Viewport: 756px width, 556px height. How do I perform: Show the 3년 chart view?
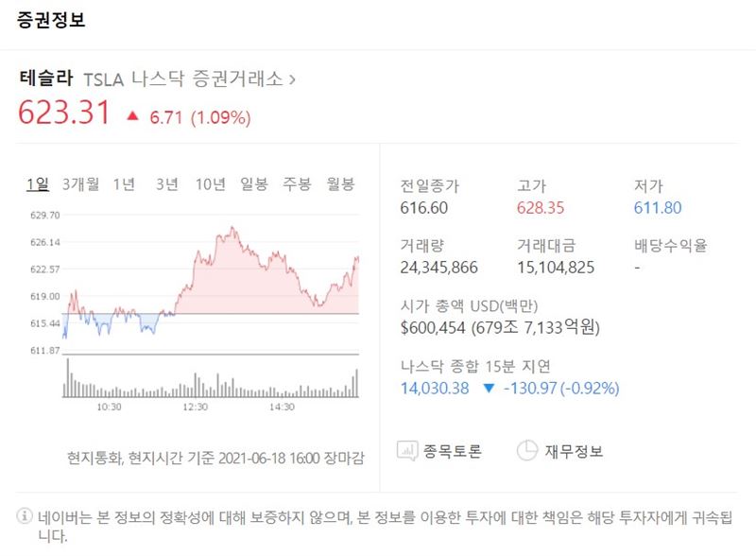[166, 183]
